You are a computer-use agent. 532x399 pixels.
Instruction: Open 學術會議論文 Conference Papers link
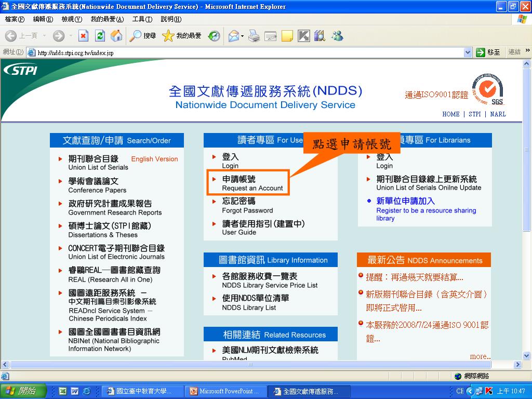(97, 185)
